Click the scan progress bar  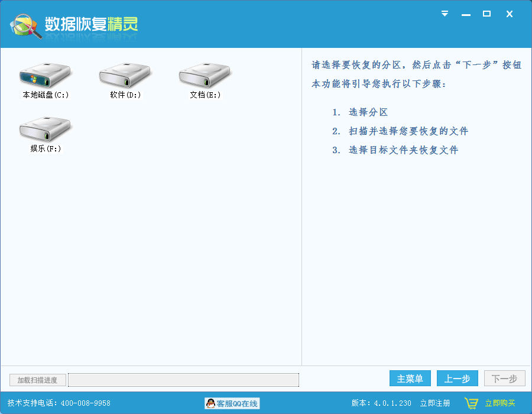[184, 380]
